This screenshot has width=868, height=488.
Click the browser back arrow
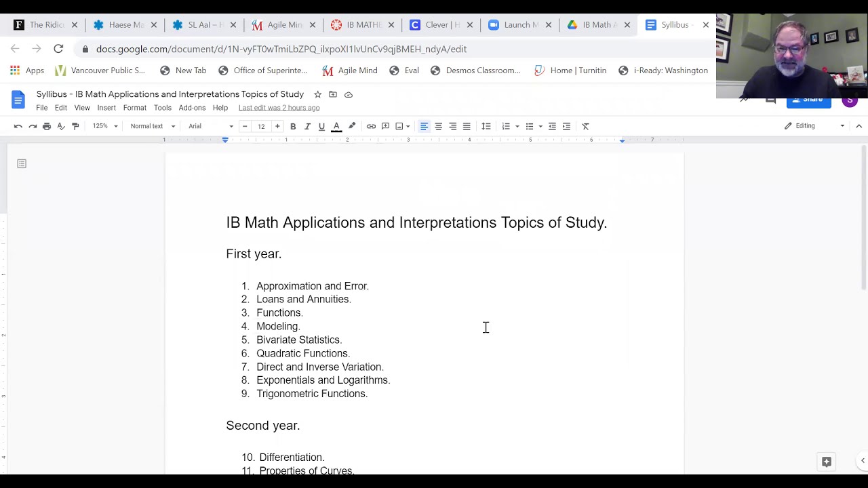[15, 49]
